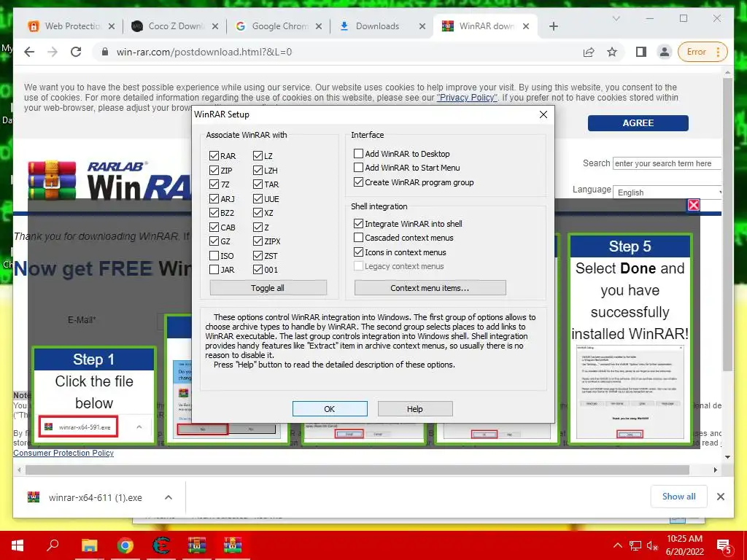
Task: Click the WinRAR logo on the webpage
Action: (109, 181)
